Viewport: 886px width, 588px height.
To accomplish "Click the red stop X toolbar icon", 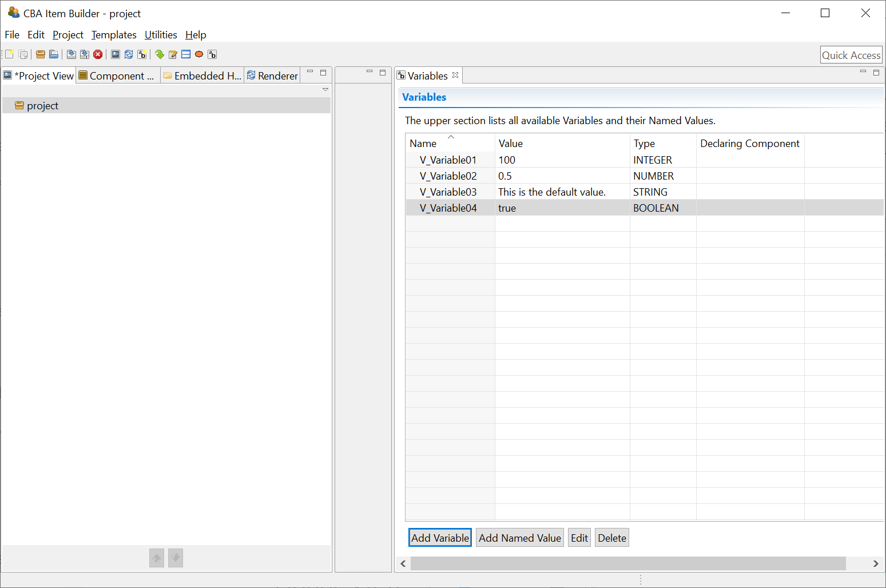I will [98, 54].
